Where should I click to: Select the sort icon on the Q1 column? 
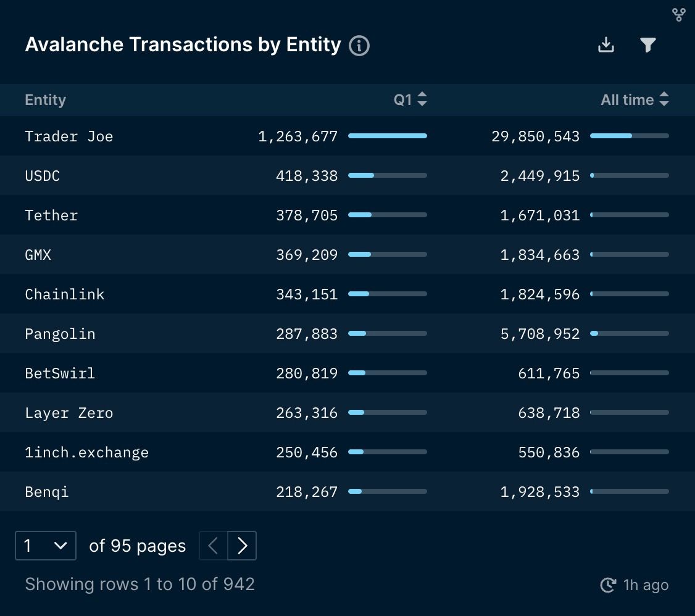coord(422,99)
